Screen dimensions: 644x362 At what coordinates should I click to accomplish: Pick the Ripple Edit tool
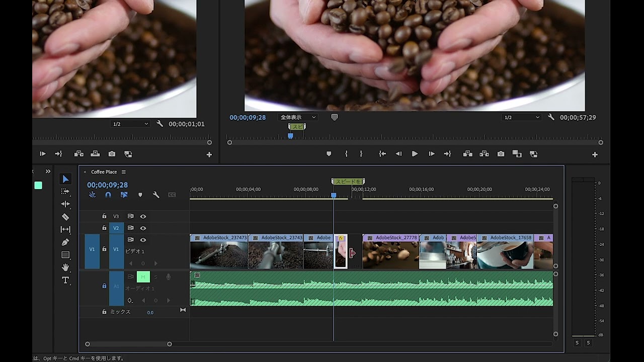[65, 204]
